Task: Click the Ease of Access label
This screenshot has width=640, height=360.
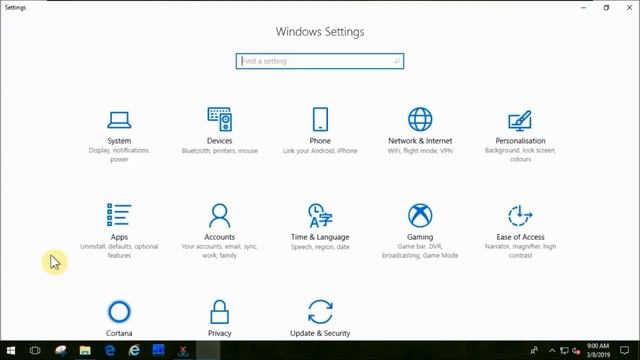Action: click(520, 237)
